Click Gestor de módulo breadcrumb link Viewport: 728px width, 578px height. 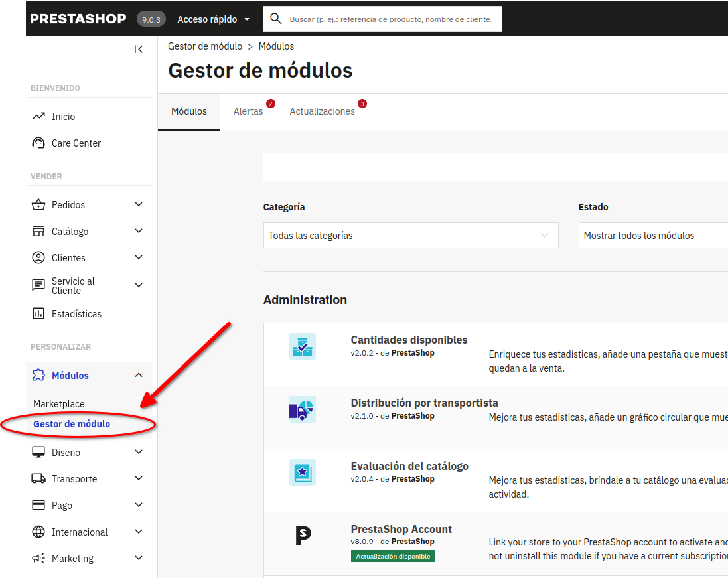click(x=205, y=46)
